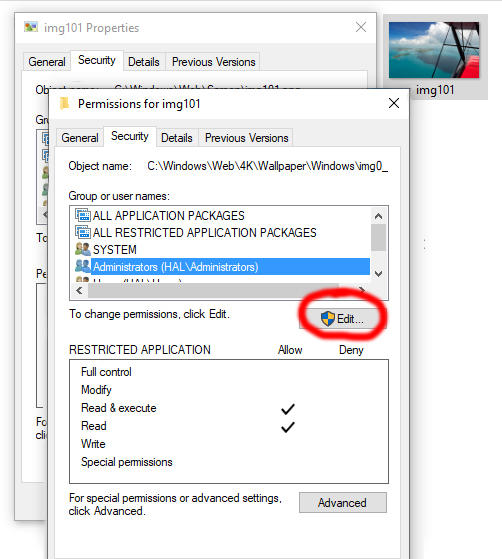Viewport: 502px width, 559px height.
Task: Open Advanced permission settings
Action: coord(343,503)
